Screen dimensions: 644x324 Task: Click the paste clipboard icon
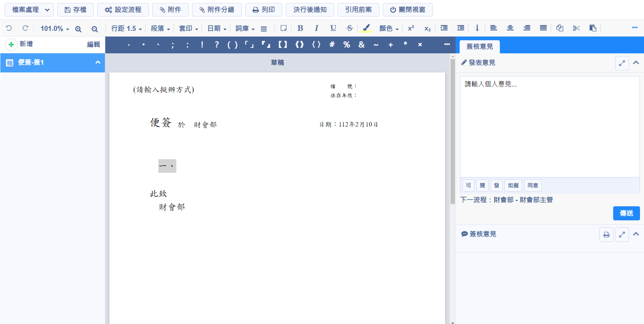point(593,28)
